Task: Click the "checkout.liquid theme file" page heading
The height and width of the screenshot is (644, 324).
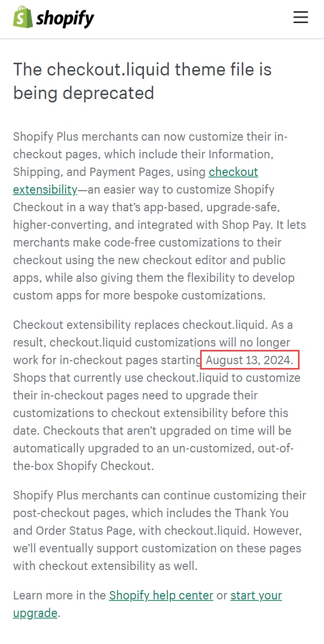Action: coord(142,81)
